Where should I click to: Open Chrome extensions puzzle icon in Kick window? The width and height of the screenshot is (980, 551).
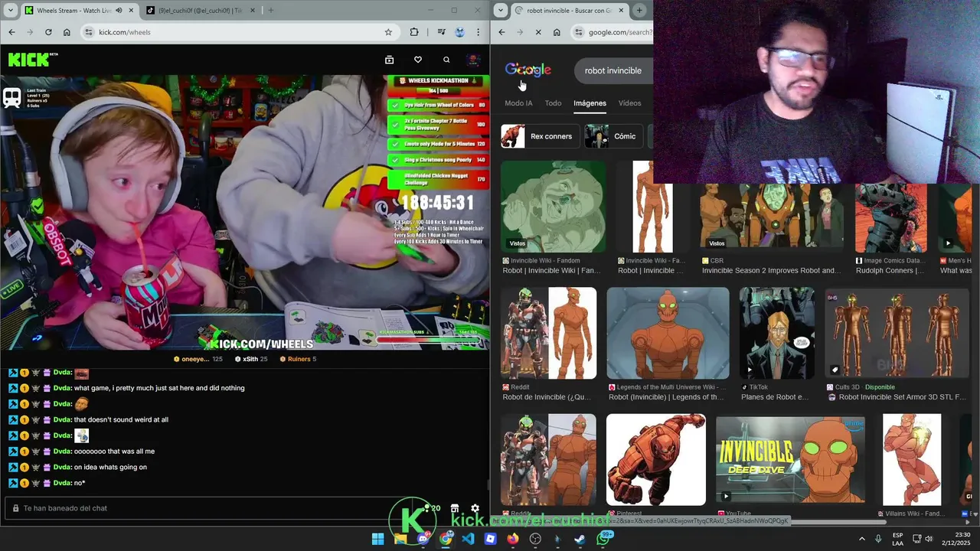click(414, 32)
